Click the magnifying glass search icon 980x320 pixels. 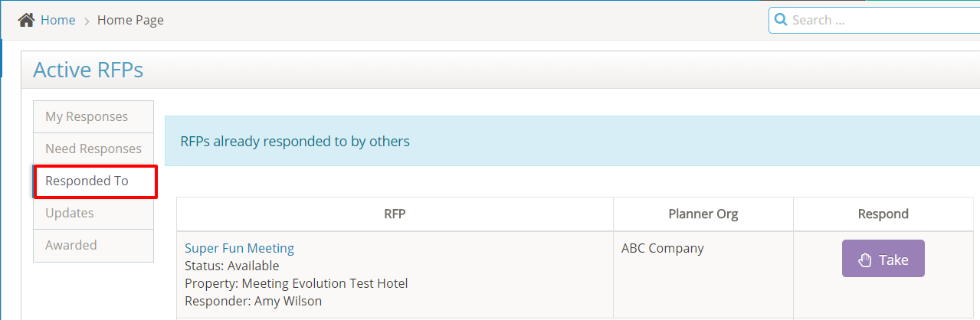pos(781,20)
